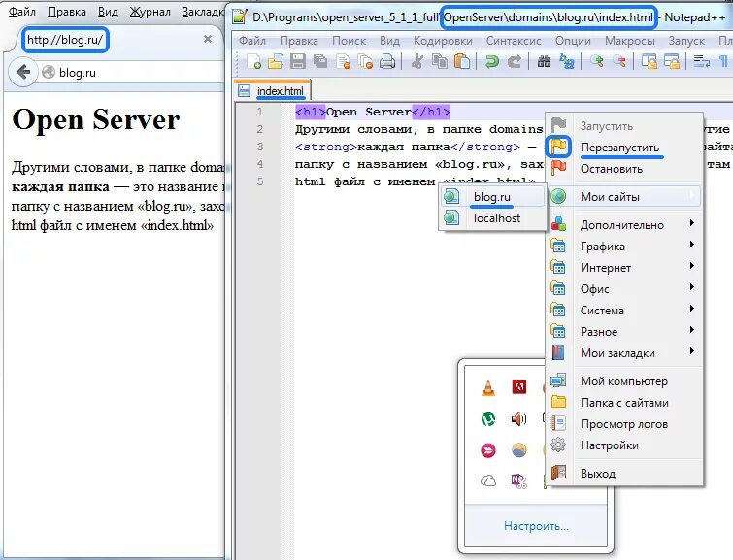The height and width of the screenshot is (560, 733).
Task: Open Find with the binoculars icon
Action: [544, 61]
